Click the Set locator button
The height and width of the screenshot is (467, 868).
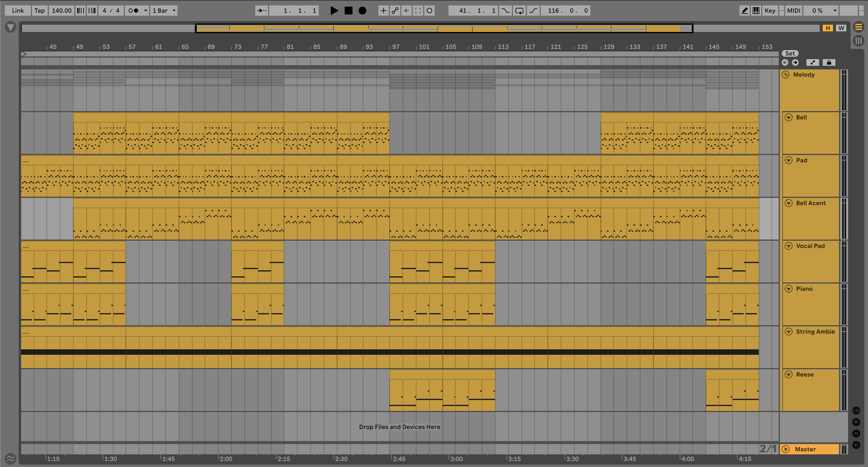(x=790, y=53)
